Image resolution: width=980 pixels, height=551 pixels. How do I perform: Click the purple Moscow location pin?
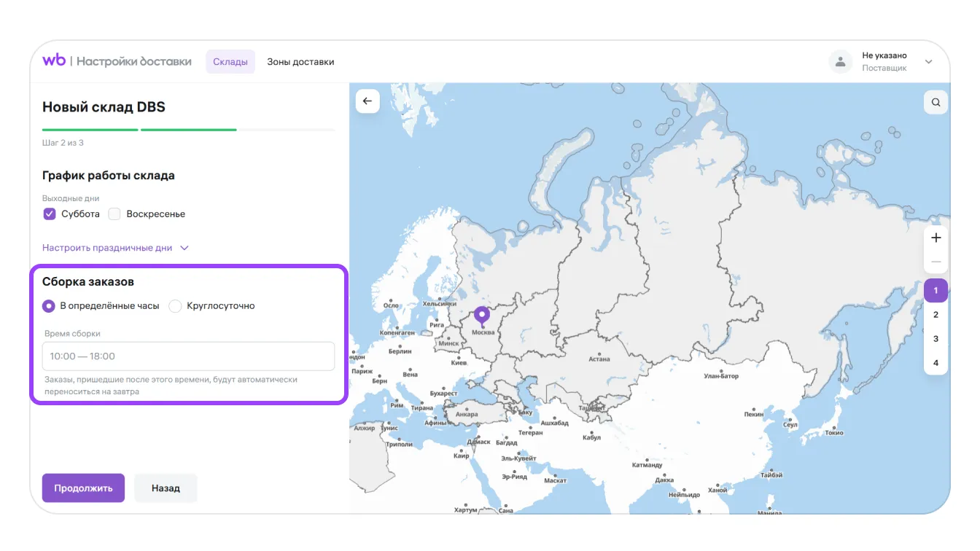(x=481, y=316)
